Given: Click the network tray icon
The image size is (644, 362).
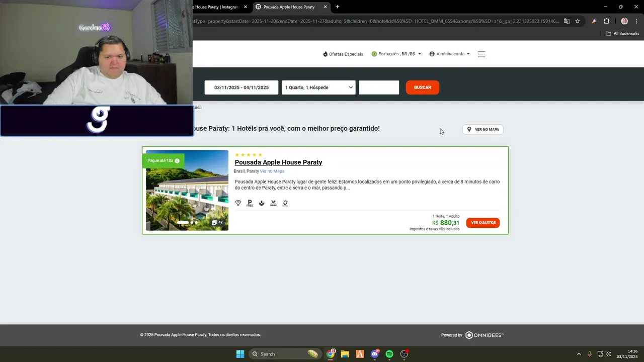Looking at the screenshot, I should [600, 354].
